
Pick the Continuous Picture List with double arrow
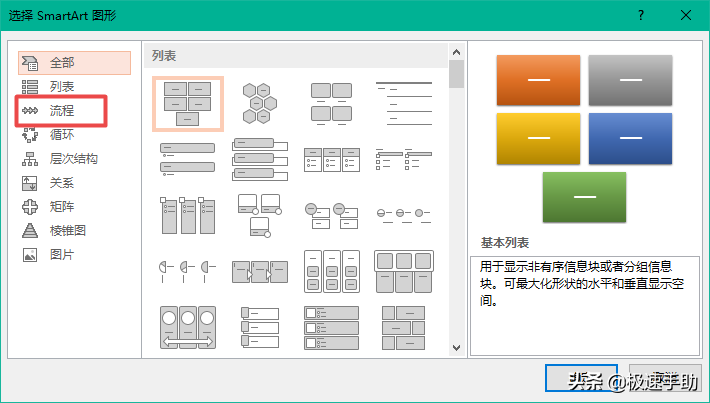click(x=187, y=327)
